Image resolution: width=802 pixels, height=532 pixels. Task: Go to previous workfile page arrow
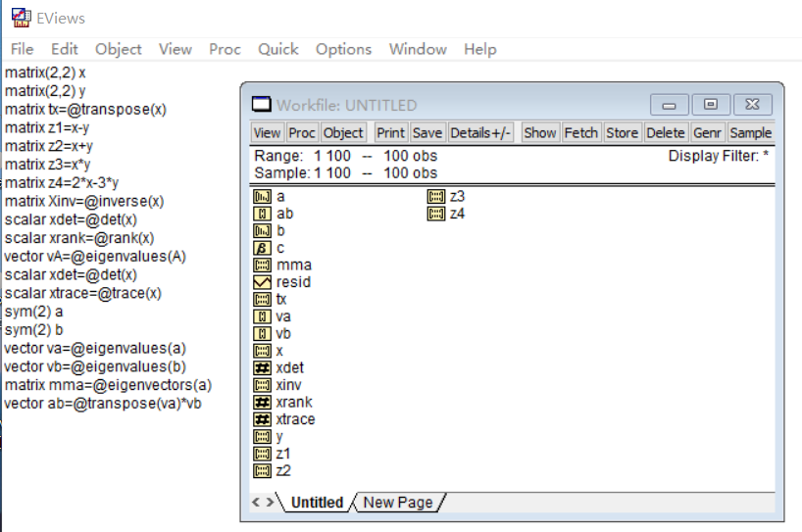[256, 503]
